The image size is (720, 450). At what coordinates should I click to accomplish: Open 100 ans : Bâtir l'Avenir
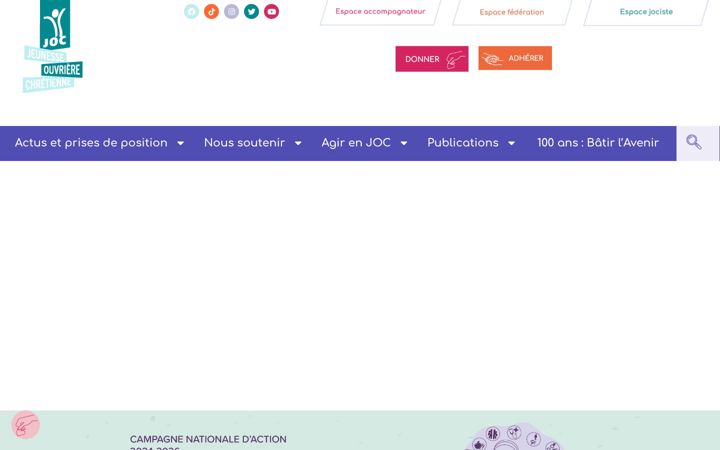pyautogui.click(x=598, y=143)
